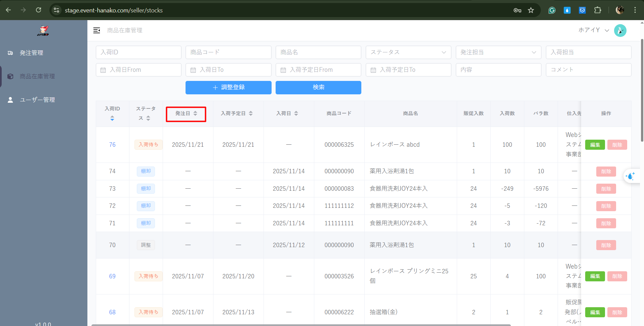Click the 検索 search button
Image resolution: width=644 pixels, height=326 pixels.
point(318,88)
